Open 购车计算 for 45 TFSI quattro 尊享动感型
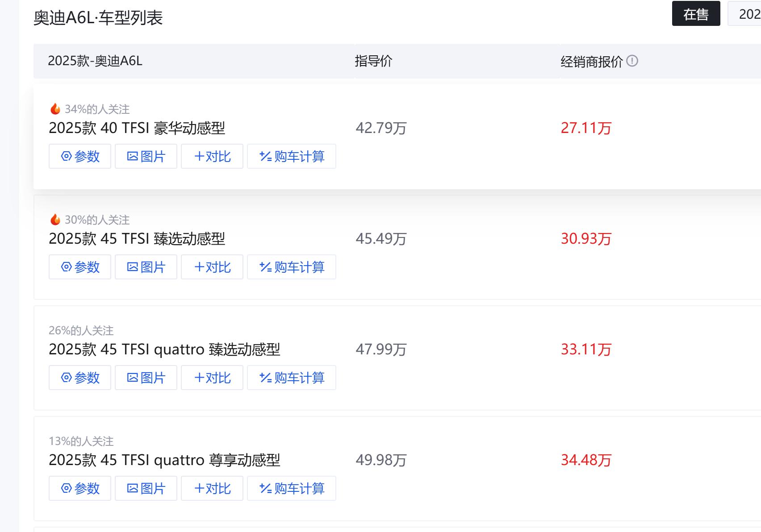The height and width of the screenshot is (532, 761). (x=292, y=488)
